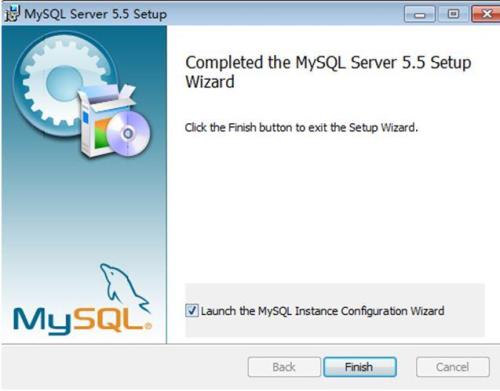This screenshot has width=500, height=391.
Task: Click the "Completed the MySQL Server 5.5 Setup Wizard" heading
Action: pyautogui.click(x=328, y=72)
